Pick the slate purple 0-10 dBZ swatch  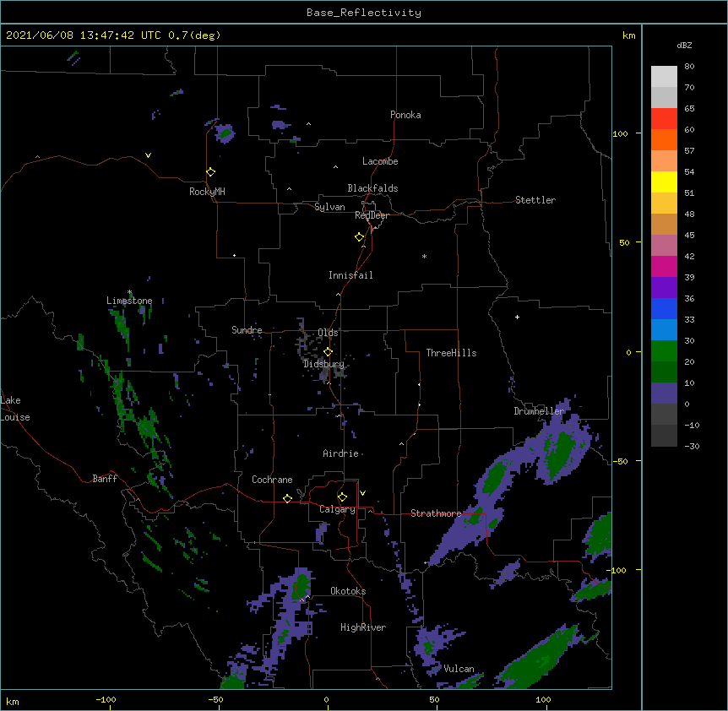664,393
